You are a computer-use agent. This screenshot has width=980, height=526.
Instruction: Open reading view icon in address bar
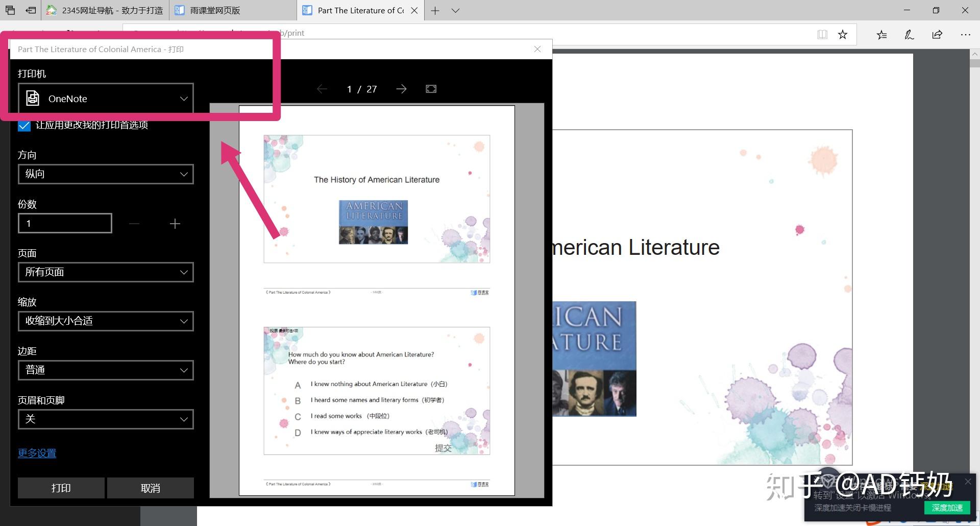tap(822, 34)
